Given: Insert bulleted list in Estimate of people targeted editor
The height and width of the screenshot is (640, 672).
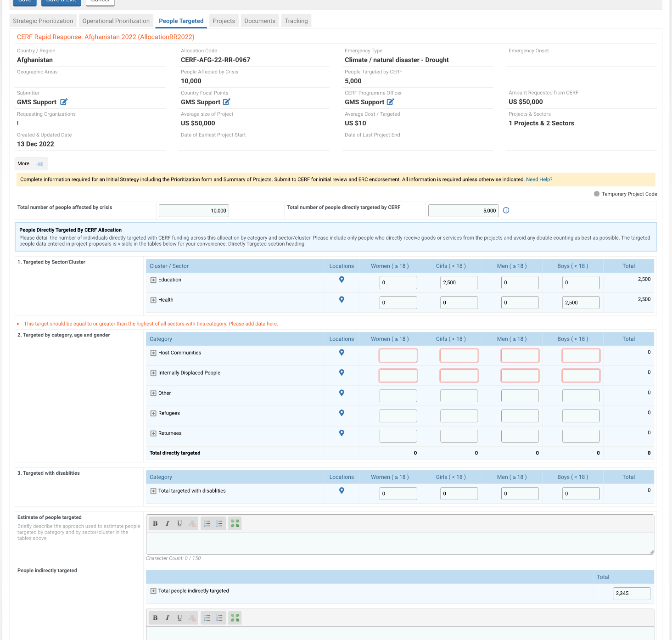Looking at the screenshot, I should coord(207,523).
